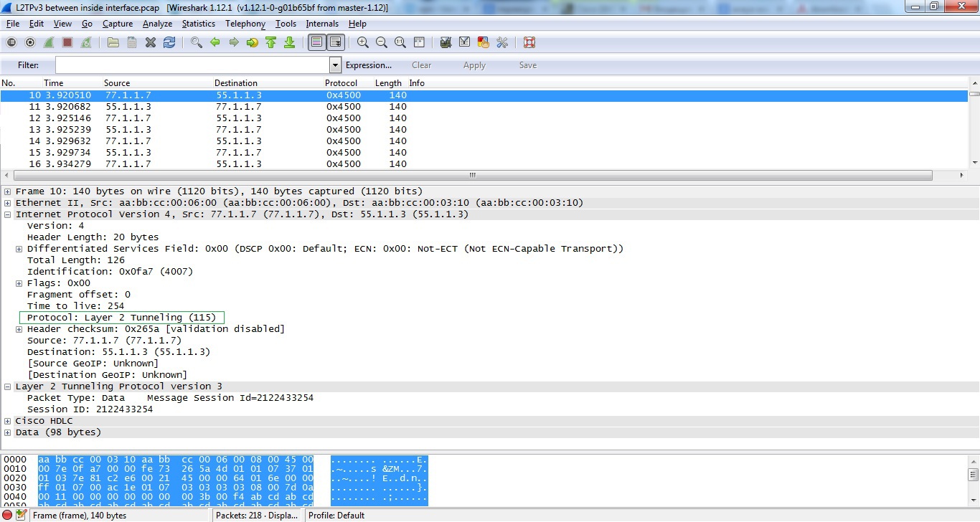This screenshot has height=522, width=980.
Task: Restart the running live capture
Action: (x=86, y=42)
